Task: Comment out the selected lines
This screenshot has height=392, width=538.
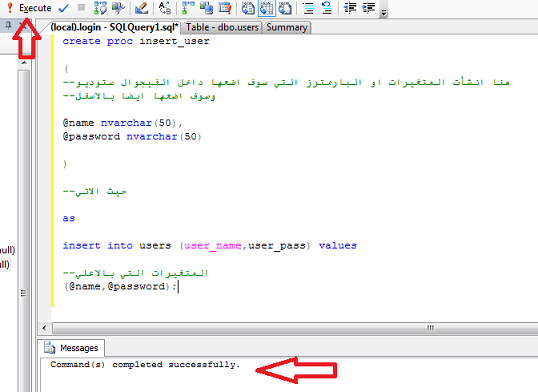Action: point(308,8)
